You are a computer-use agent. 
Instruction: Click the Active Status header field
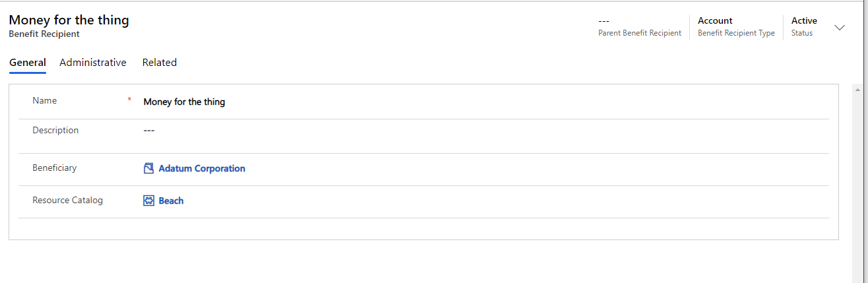click(804, 27)
